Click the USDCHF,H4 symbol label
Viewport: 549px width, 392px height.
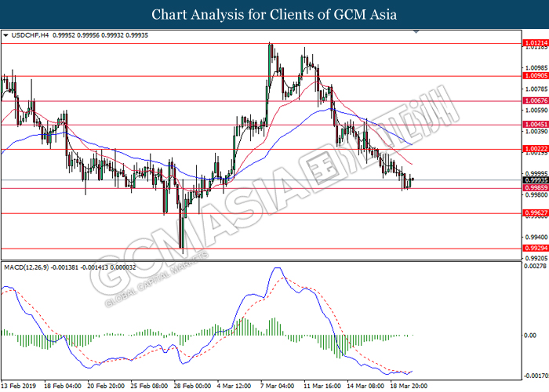pos(30,35)
